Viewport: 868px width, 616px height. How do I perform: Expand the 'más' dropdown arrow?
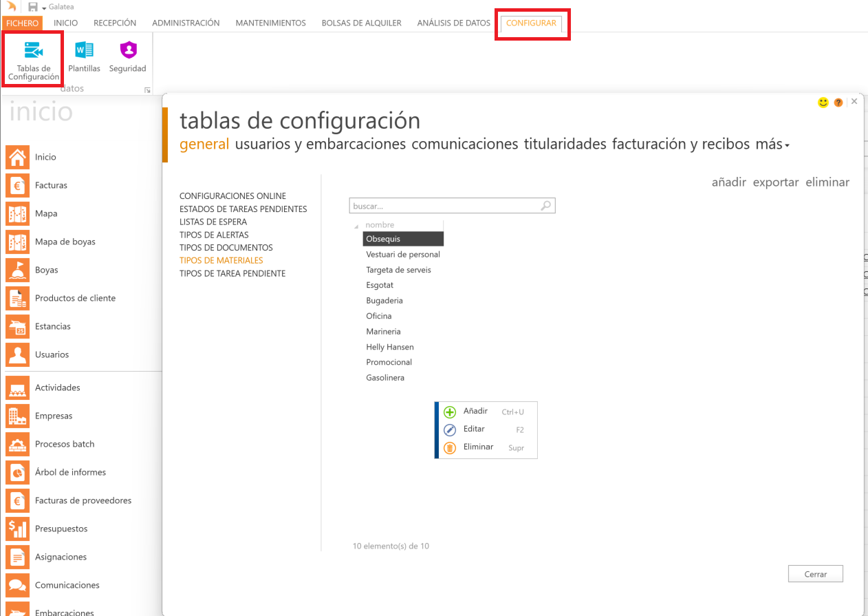pos(787,146)
